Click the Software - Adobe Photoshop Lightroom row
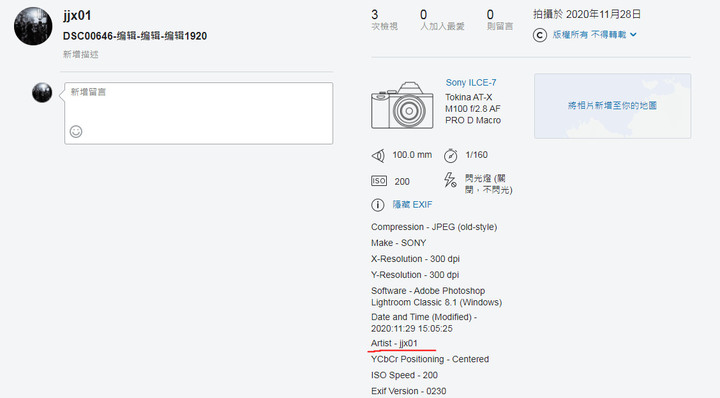Viewport: 720px width, 398px height. [436, 297]
